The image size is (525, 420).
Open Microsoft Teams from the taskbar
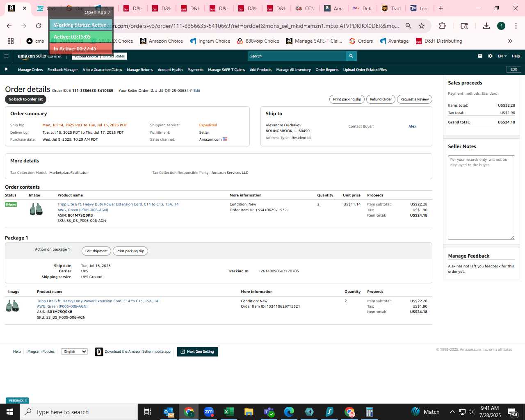(269, 412)
